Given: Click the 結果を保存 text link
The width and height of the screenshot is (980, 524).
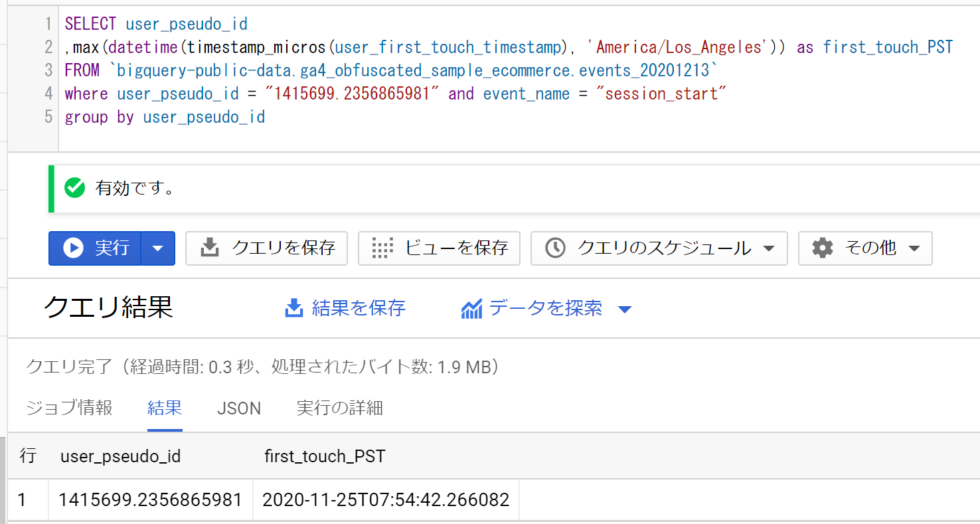Looking at the screenshot, I should (359, 308).
